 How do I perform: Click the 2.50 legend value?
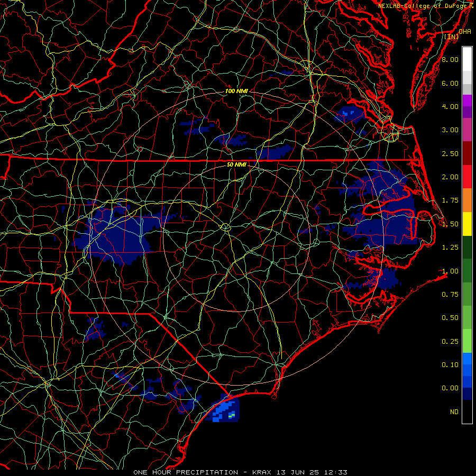pyautogui.click(x=450, y=153)
